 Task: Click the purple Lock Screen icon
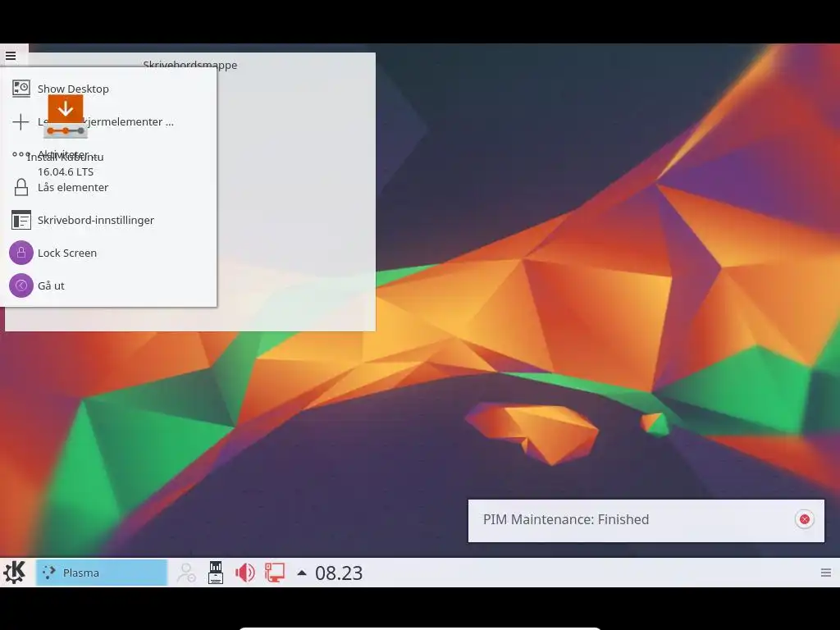(x=21, y=253)
